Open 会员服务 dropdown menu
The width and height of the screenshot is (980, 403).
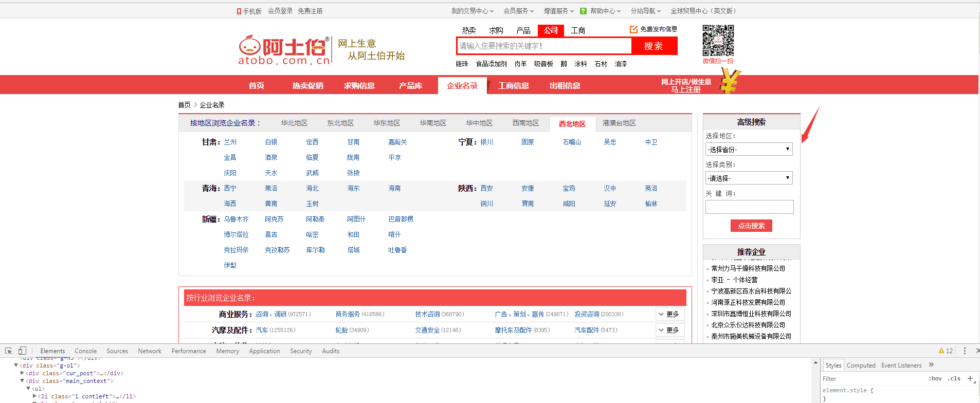(518, 11)
